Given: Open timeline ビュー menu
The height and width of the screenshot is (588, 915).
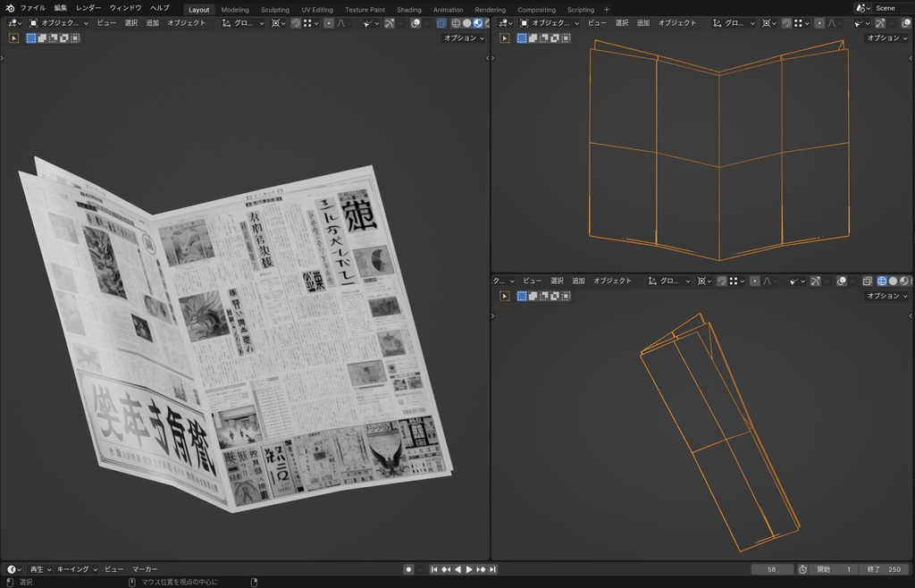Looking at the screenshot, I should tap(113, 569).
